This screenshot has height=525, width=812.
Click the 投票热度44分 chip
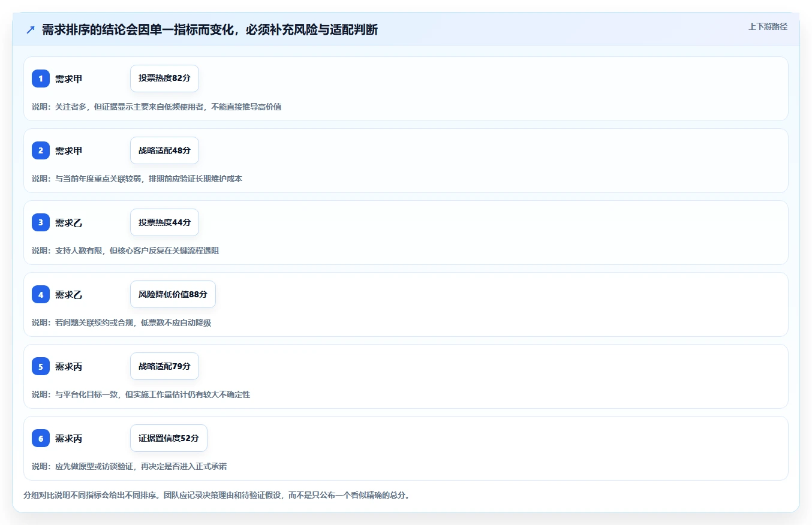[164, 222]
